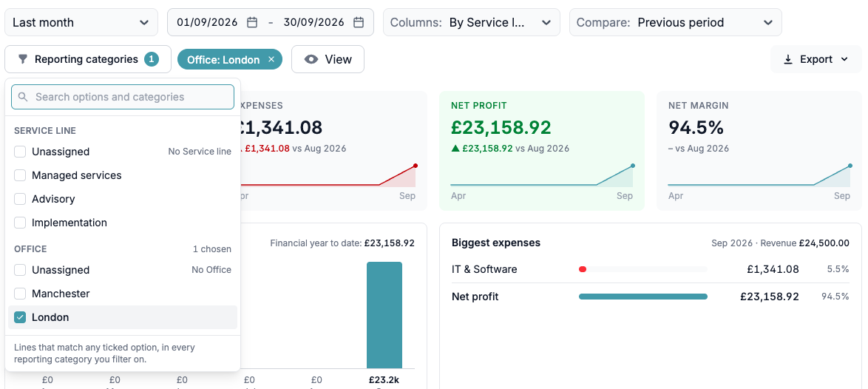Edit the start date 01/09/2026 field
The width and height of the screenshot is (868, 389).
click(207, 23)
